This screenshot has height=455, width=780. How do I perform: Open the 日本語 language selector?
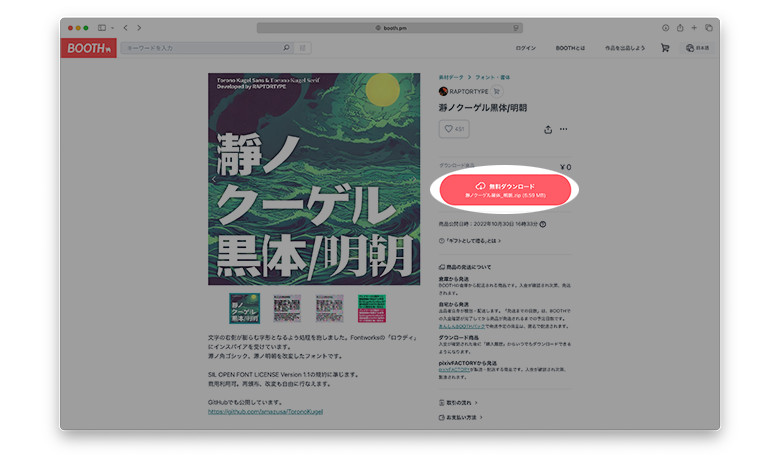point(697,48)
